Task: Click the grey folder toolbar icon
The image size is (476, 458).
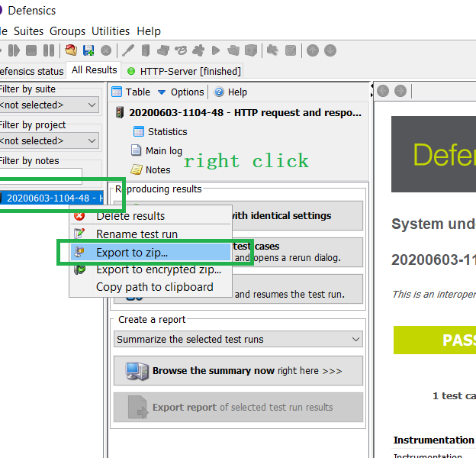Action: tap(233, 50)
